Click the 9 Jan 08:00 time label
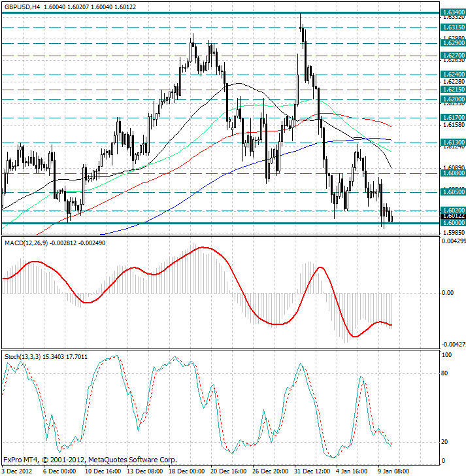Image resolution: width=466 pixels, height=476 pixels. (x=394, y=471)
